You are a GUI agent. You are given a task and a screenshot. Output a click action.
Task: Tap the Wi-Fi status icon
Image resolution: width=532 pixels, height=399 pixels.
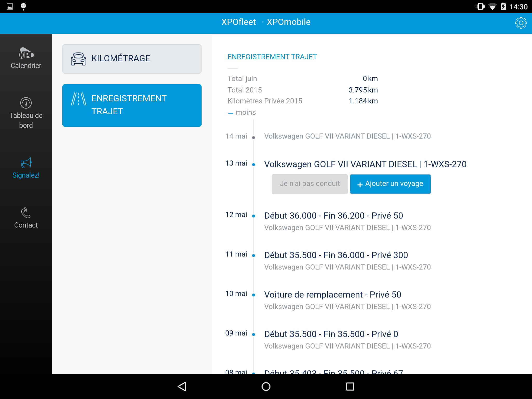coord(492,7)
